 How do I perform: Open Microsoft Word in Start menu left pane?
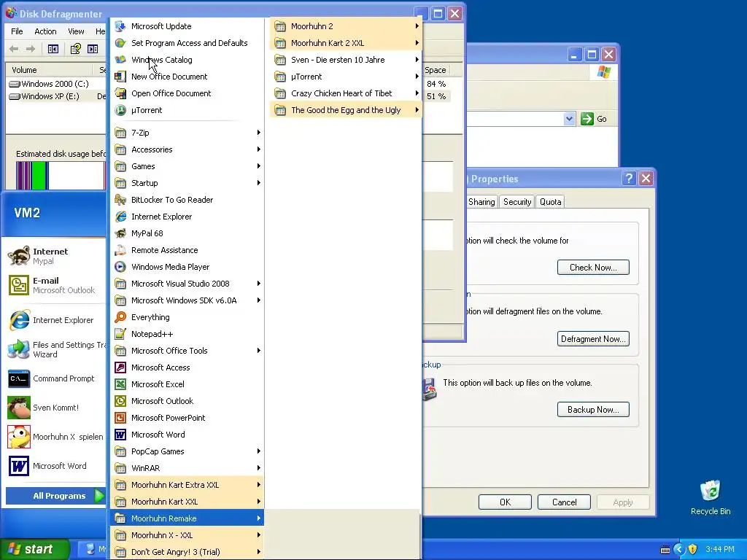(55, 466)
